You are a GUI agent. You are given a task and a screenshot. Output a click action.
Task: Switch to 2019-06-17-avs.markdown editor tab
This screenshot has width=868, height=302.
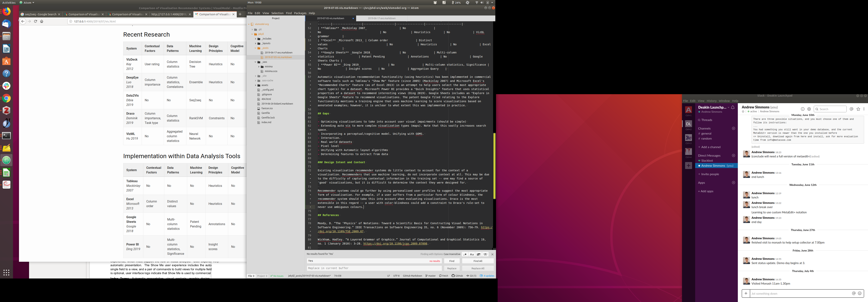point(381,19)
